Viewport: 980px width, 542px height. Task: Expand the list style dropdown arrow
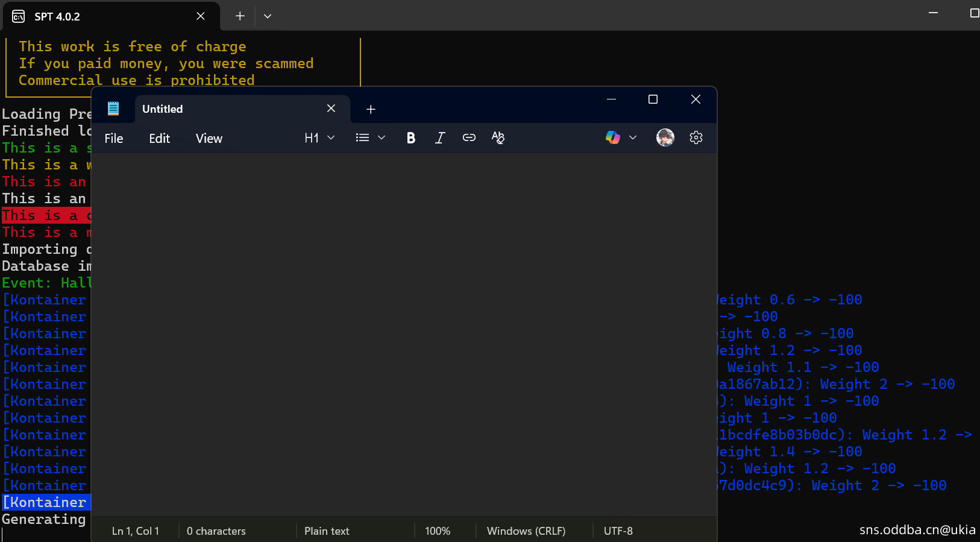click(x=382, y=138)
